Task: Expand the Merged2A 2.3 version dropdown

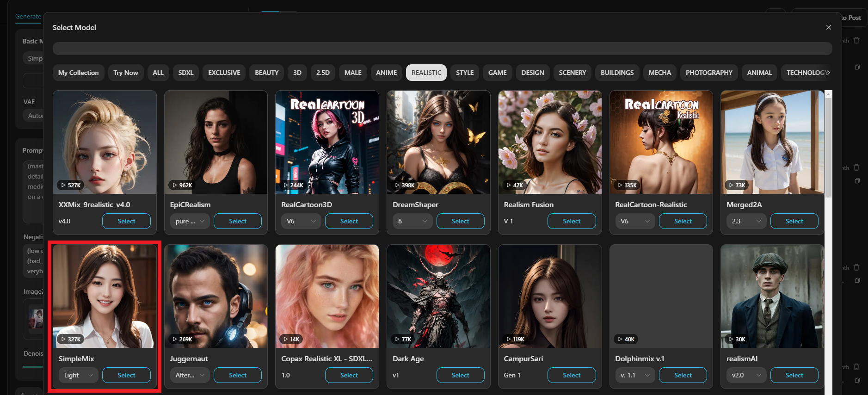Action: [x=746, y=221]
